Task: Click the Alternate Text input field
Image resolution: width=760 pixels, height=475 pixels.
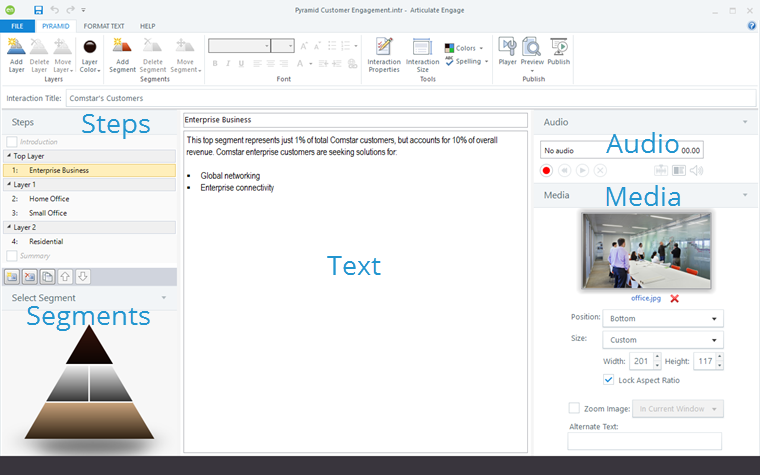Action: pos(644,441)
